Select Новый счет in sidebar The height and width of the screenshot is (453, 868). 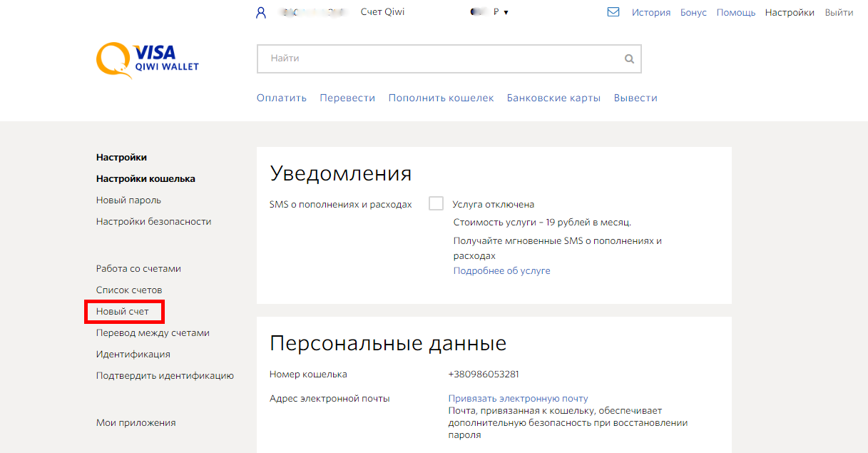[x=123, y=312]
